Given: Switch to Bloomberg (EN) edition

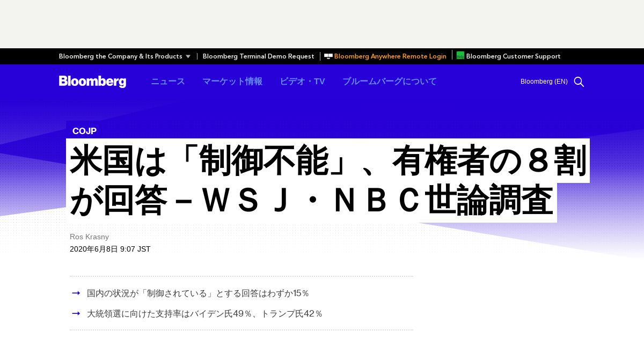Looking at the screenshot, I should click(x=544, y=82).
